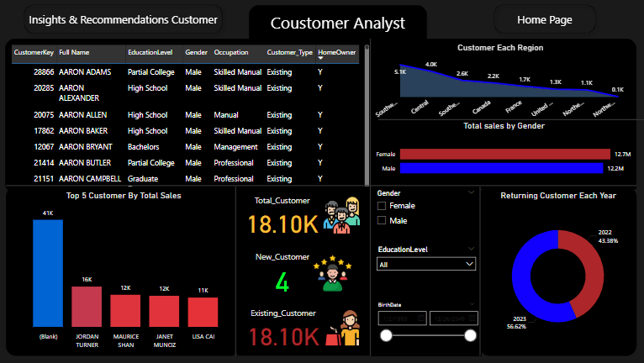The width and height of the screenshot is (644, 363).
Task: Click the left BirthDate slider handle
Action: (x=387, y=335)
